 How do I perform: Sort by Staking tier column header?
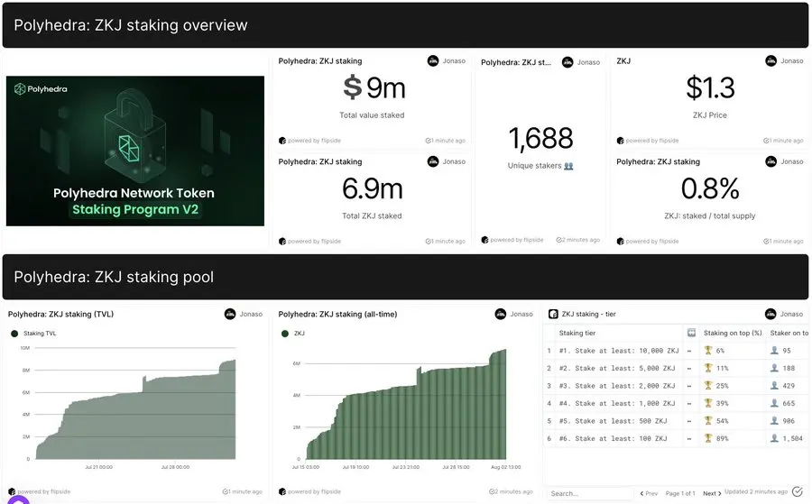coord(577,333)
